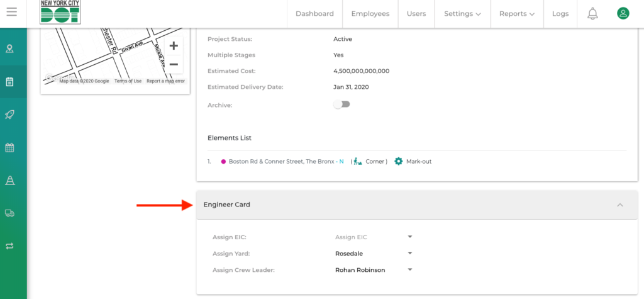This screenshot has width=644, height=299.
Task: Click the location pin sidebar icon
Action: tap(10, 48)
